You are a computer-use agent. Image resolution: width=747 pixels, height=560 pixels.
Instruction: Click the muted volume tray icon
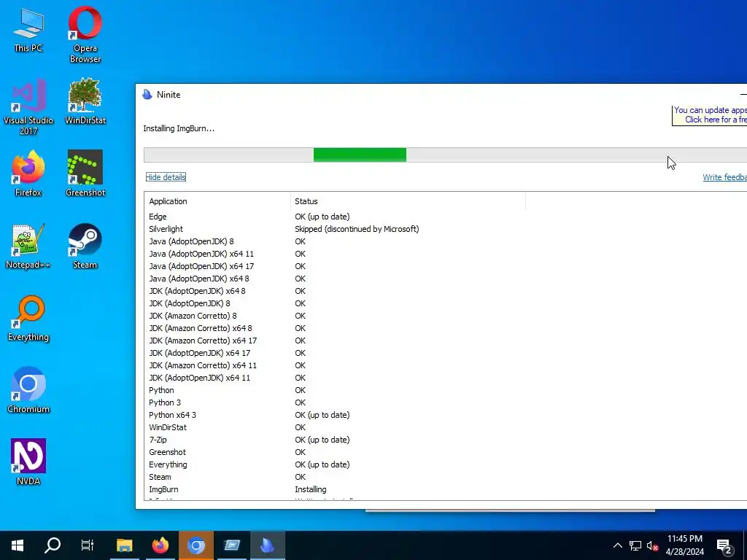pos(652,545)
